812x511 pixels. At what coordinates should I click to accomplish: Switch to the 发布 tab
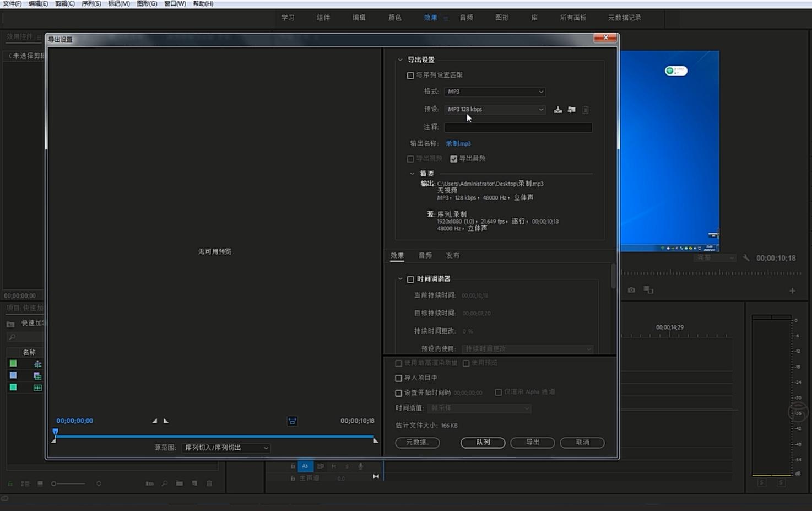453,255
